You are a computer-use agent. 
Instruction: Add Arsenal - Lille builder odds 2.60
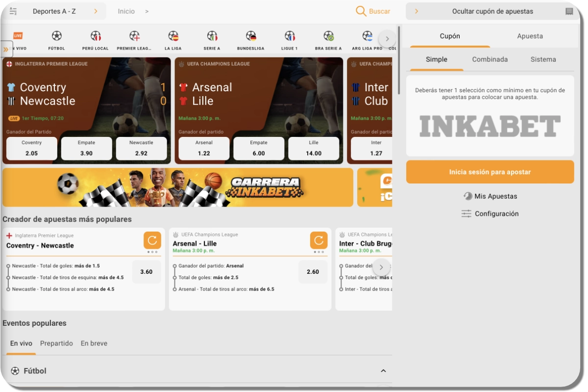313,272
